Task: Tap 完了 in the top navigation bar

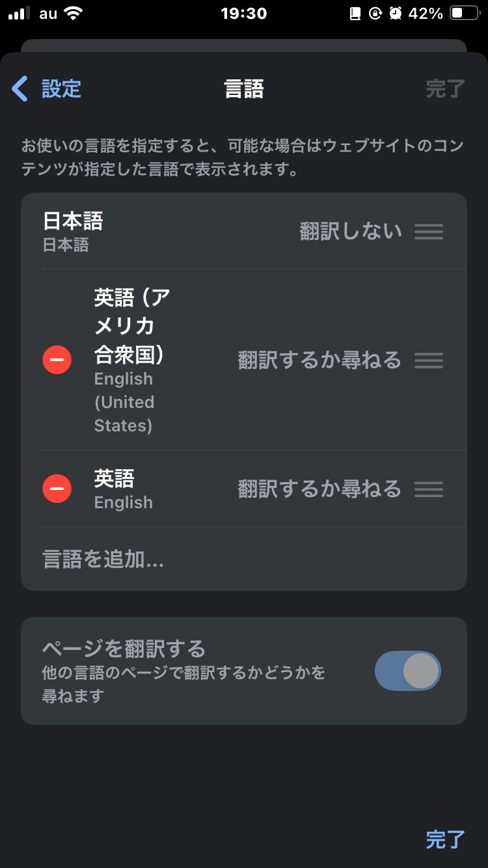Action: (445, 89)
